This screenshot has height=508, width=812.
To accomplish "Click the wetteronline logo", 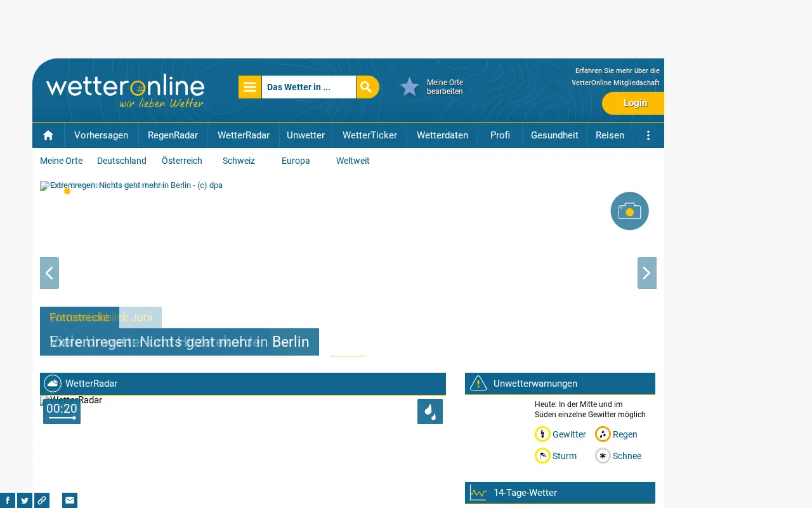I will coord(125,91).
